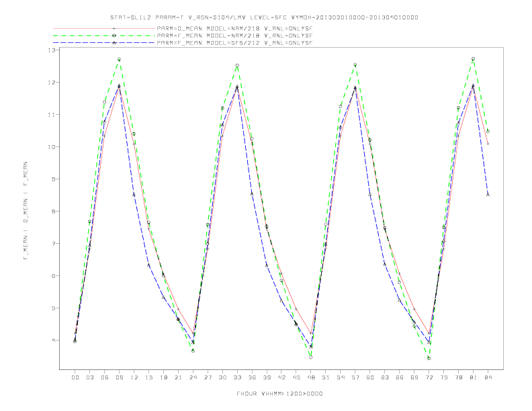Click x-axis forecast hour label 27
Viewport: 532px width, 411px height.
(208, 377)
